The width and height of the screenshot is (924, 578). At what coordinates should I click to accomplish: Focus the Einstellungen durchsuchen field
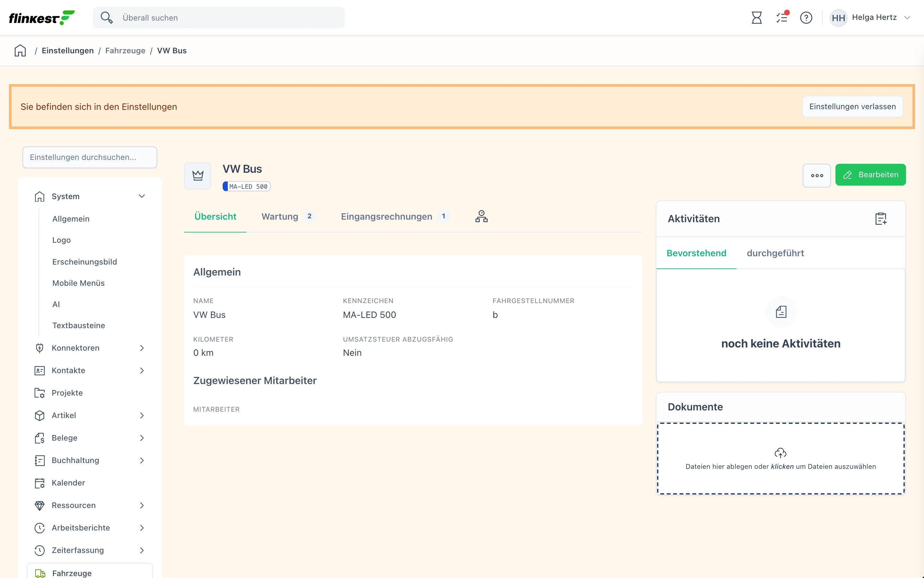pos(90,157)
